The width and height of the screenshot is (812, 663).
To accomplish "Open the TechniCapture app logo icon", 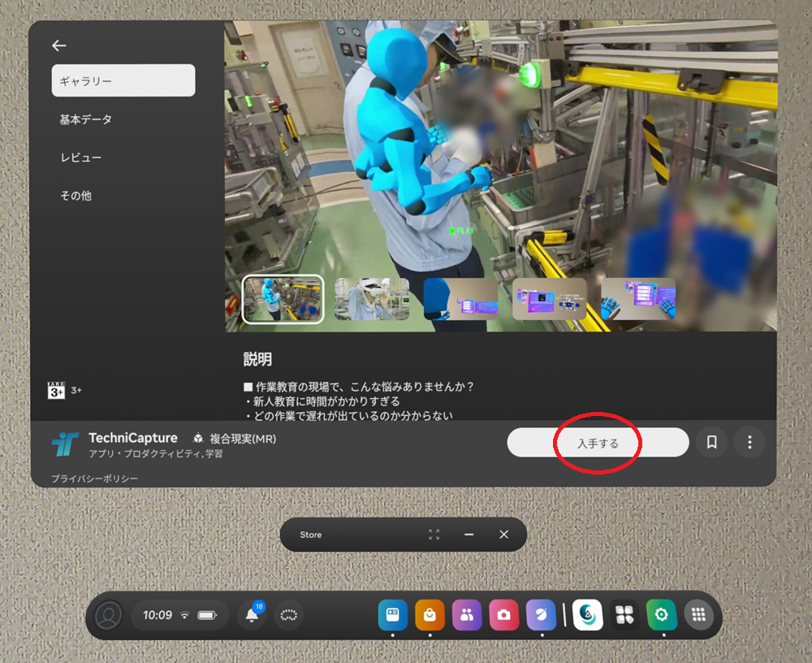I will (x=65, y=443).
